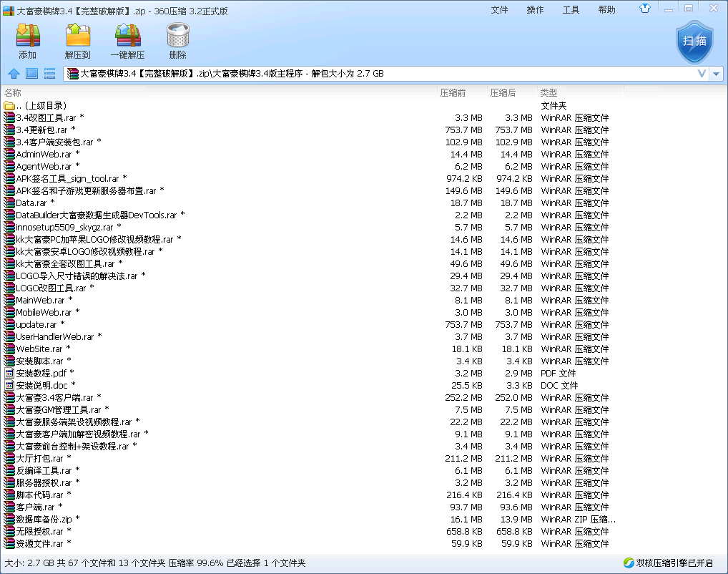The width and height of the screenshot is (728, 574).
Task: Sort files by 压缩前 column header
Action: [x=453, y=93]
